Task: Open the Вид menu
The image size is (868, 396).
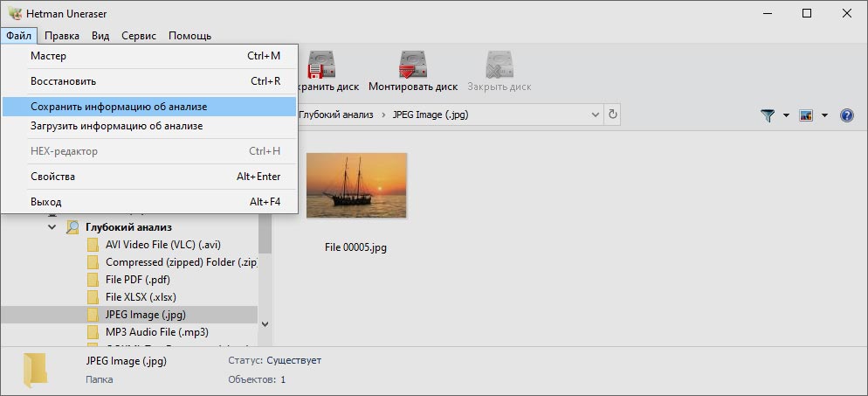Action: click(100, 36)
